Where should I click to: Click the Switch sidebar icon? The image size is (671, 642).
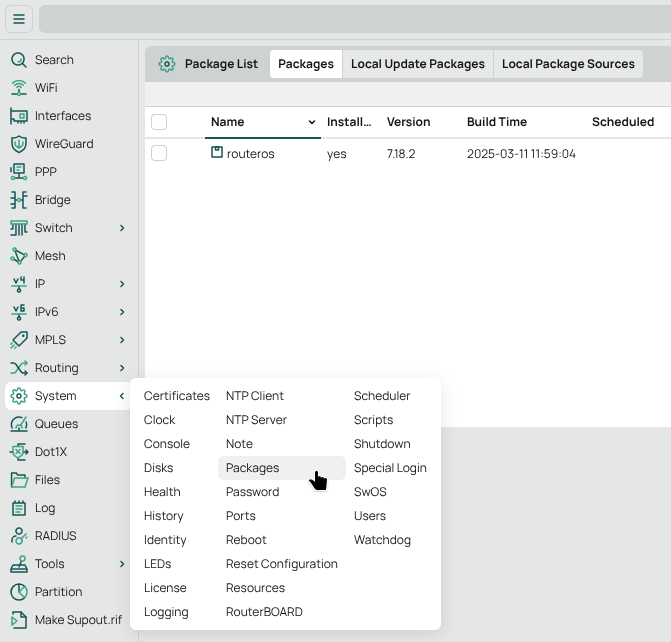pyautogui.click(x=19, y=228)
